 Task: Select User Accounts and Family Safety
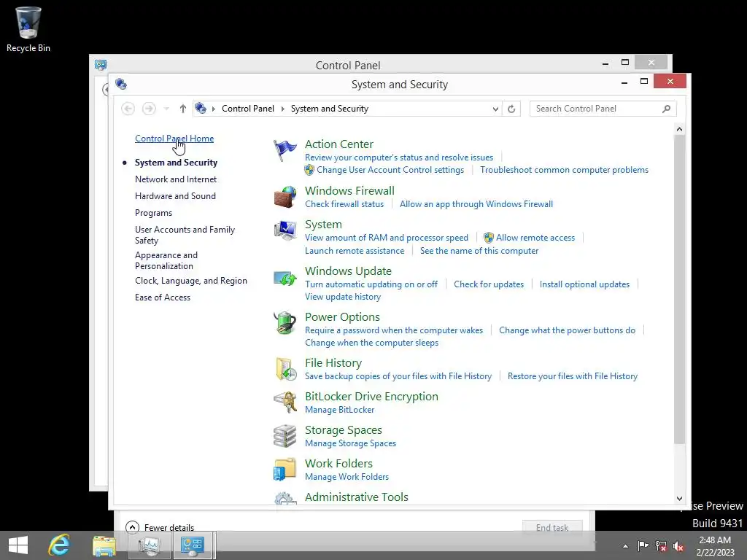point(185,235)
